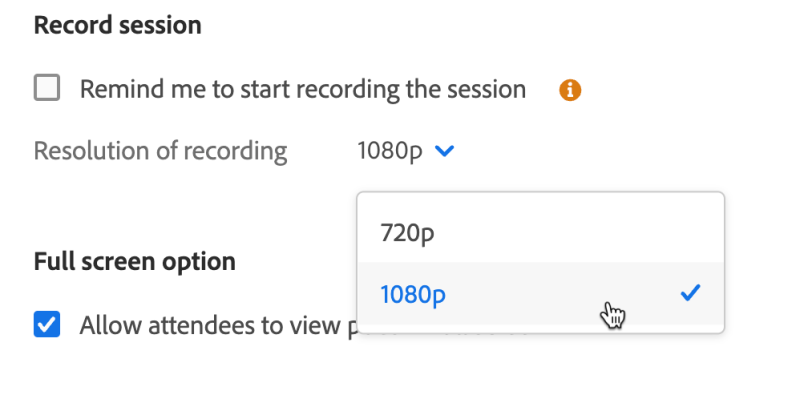This screenshot has width=800, height=415.
Task: Click the orange info icon
Action: pos(570,90)
